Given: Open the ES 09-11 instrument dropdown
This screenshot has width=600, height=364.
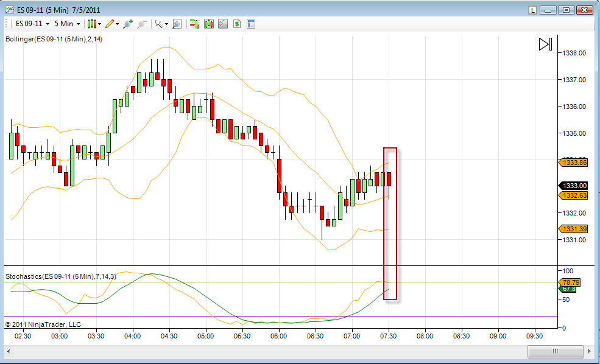Looking at the screenshot, I should coord(32,24).
